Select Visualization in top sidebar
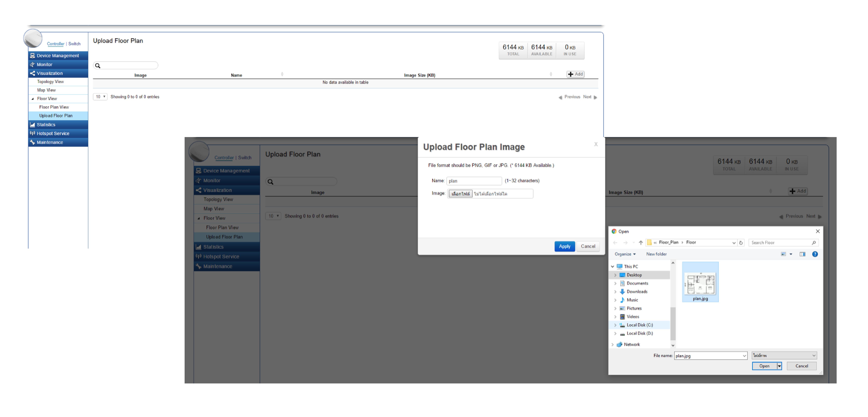This screenshot has height=417, width=868. (58, 73)
